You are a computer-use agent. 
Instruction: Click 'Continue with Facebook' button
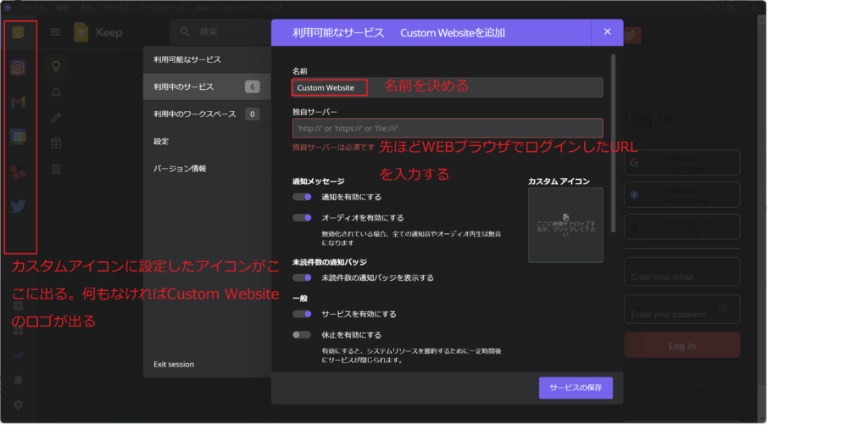682,195
